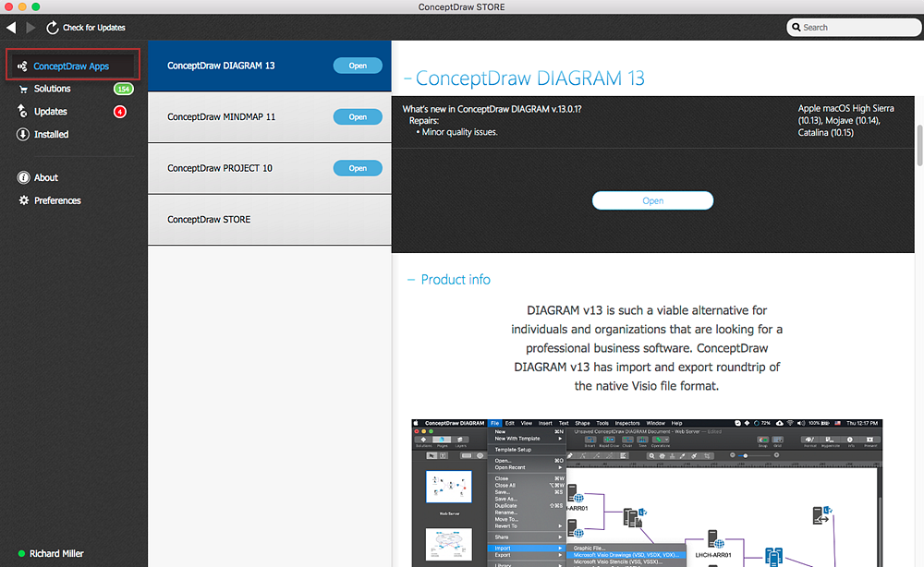Click the green 154 Solutions badge
This screenshot has width=924, height=567.
tap(123, 89)
